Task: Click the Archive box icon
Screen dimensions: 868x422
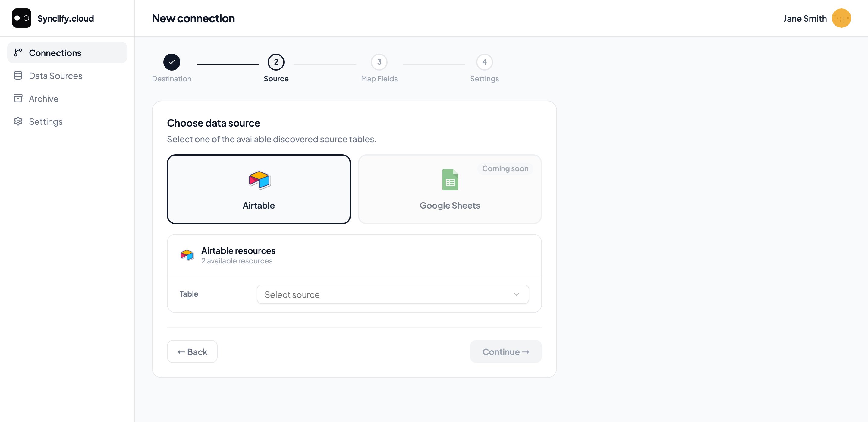Action: 18,99
